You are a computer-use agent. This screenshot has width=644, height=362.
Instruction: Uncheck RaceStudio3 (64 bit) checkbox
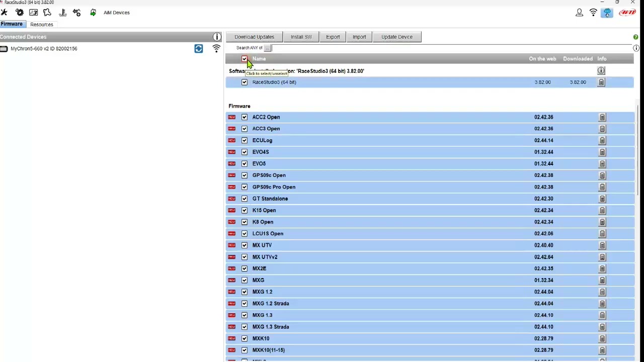click(x=245, y=82)
